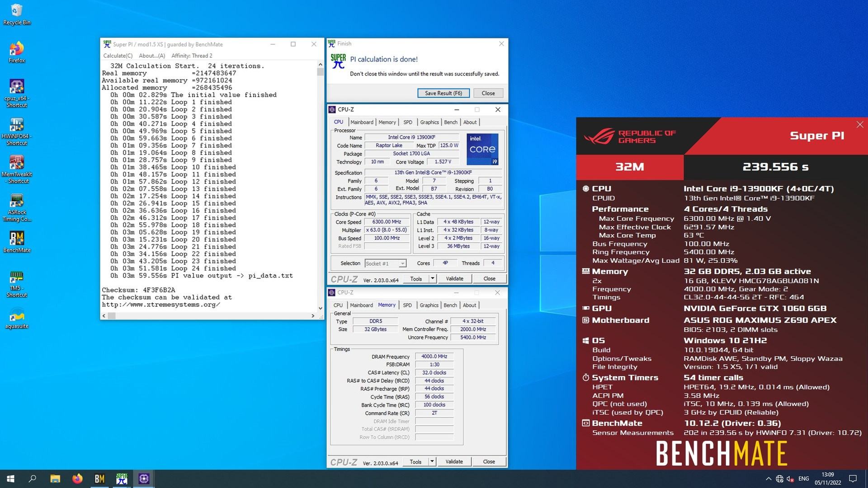Expand the Socket #1 selection dropdown
868x488 pixels.
point(402,263)
